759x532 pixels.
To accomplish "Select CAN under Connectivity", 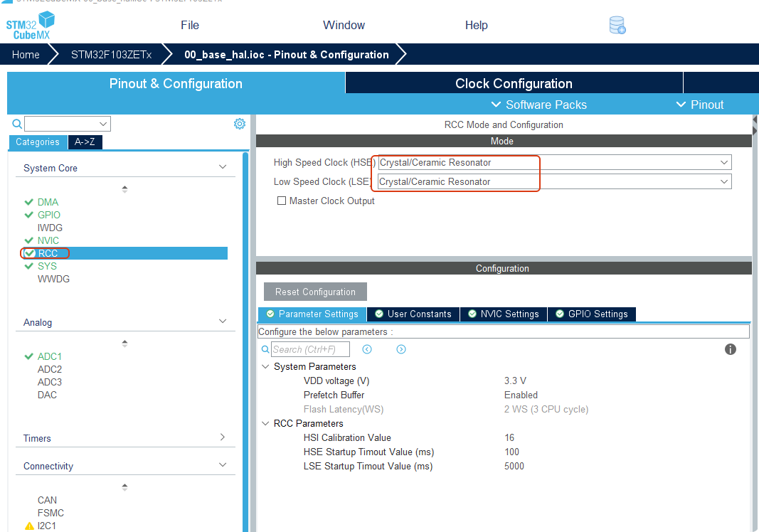I will tap(47, 500).
